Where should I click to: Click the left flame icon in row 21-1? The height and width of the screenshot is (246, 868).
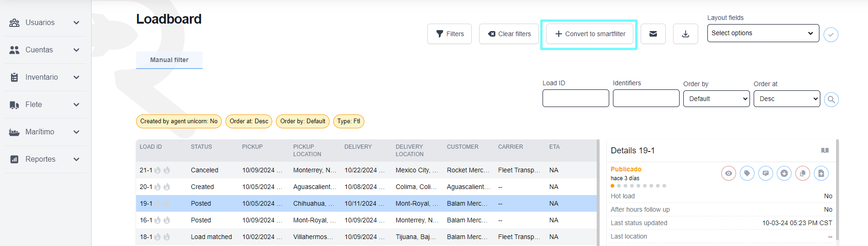tap(157, 170)
